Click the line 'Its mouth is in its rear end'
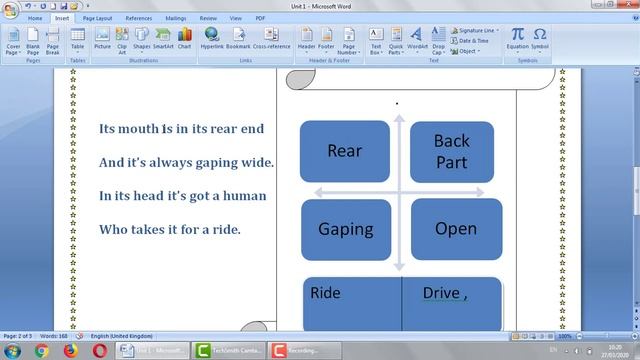Image resolution: width=640 pixels, height=360 pixels. [182, 129]
